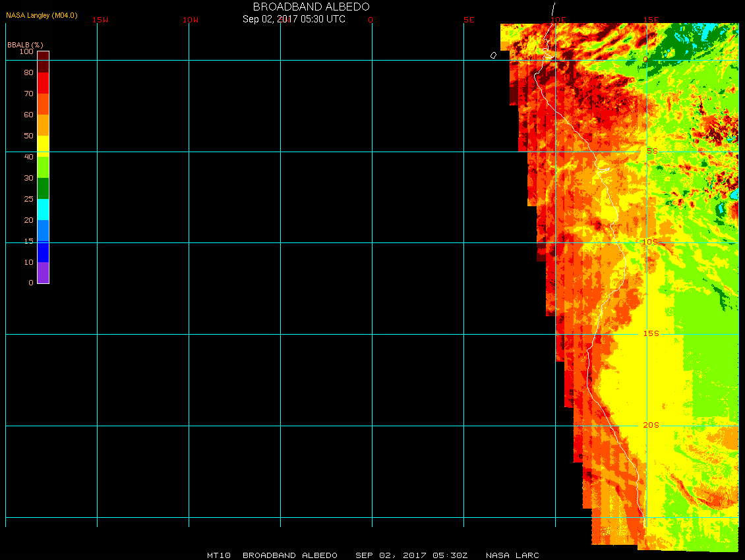
Task: Click the bright red 70–80% legend swatch
Action: coord(43,83)
